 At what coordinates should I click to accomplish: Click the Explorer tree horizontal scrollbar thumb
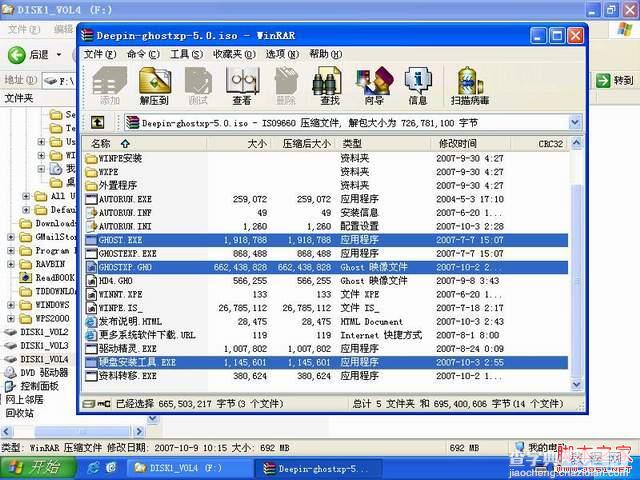[x=82, y=431]
